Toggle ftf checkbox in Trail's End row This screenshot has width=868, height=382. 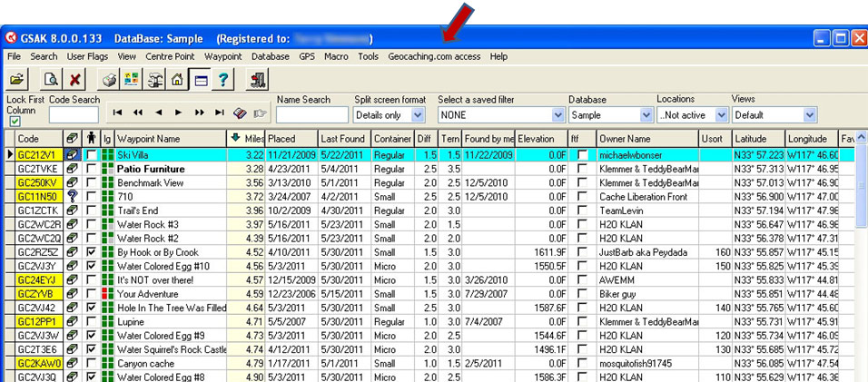(x=582, y=211)
